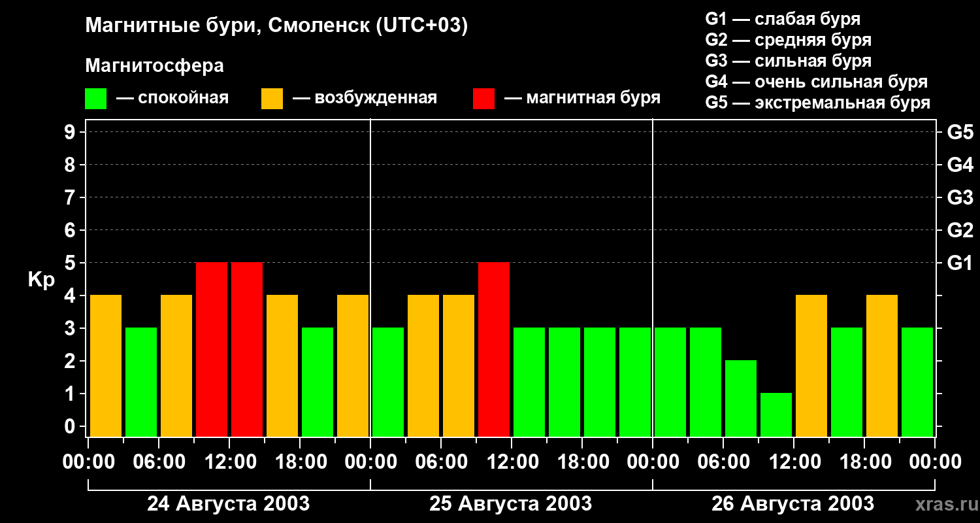Image resolution: width=980 pixels, height=523 pixels.
Task: Click the red магнитная буря legend swatch
Action: click(483, 99)
